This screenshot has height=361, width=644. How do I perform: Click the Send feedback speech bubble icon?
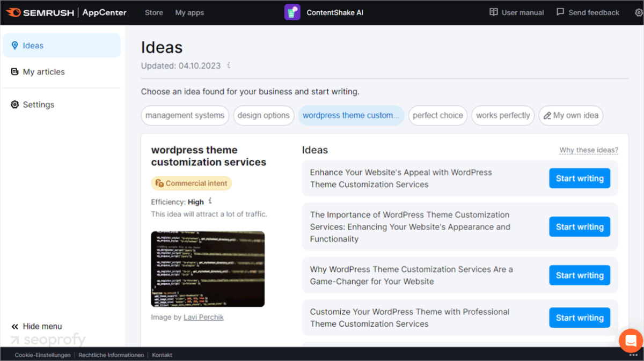[x=560, y=12]
